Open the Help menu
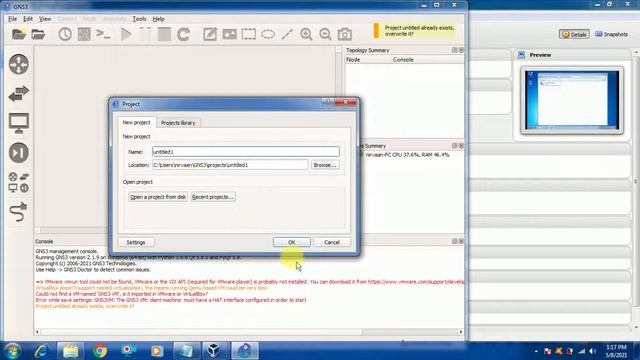 [x=158, y=19]
